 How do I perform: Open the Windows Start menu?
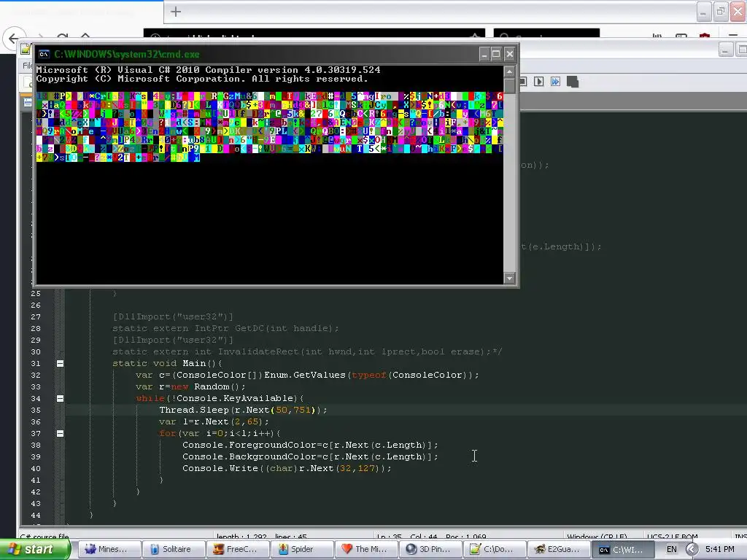pos(34,550)
